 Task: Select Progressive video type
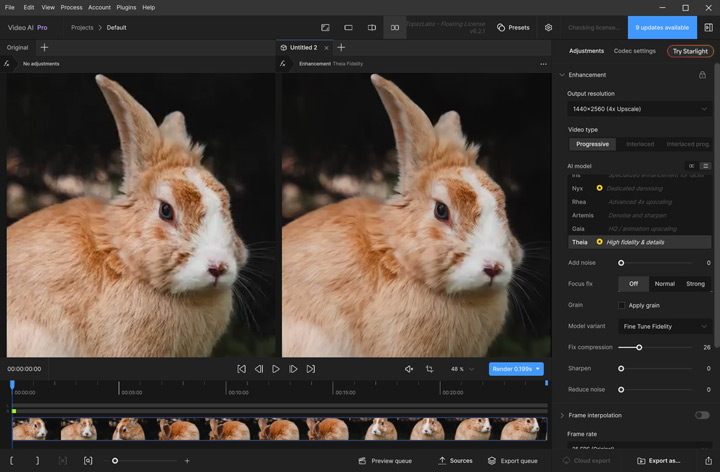point(592,144)
